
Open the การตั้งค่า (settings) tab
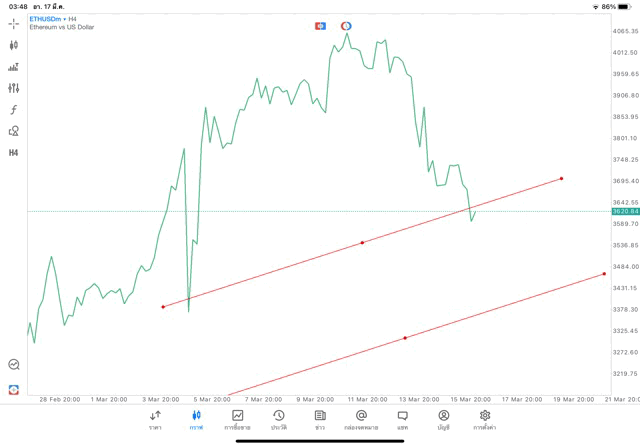(485, 419)
